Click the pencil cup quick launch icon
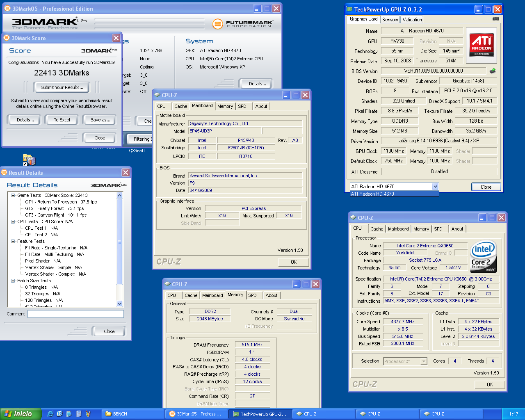This screenshot has width=525, height=420. (88, 414)
